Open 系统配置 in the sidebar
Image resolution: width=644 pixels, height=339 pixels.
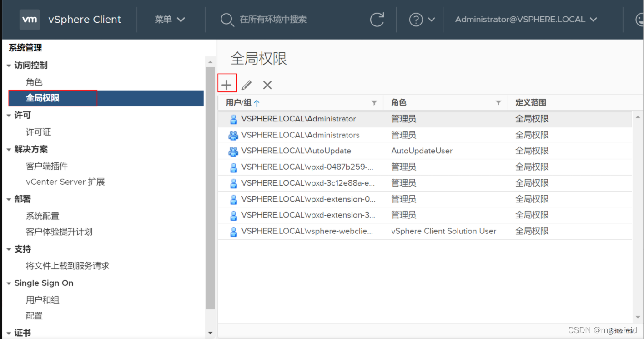43,216
